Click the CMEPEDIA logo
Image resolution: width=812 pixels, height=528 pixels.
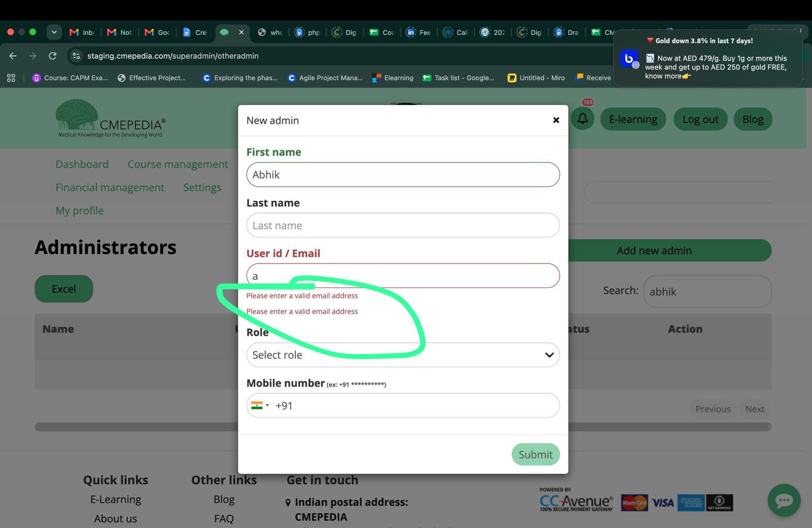tap(111, 118)
